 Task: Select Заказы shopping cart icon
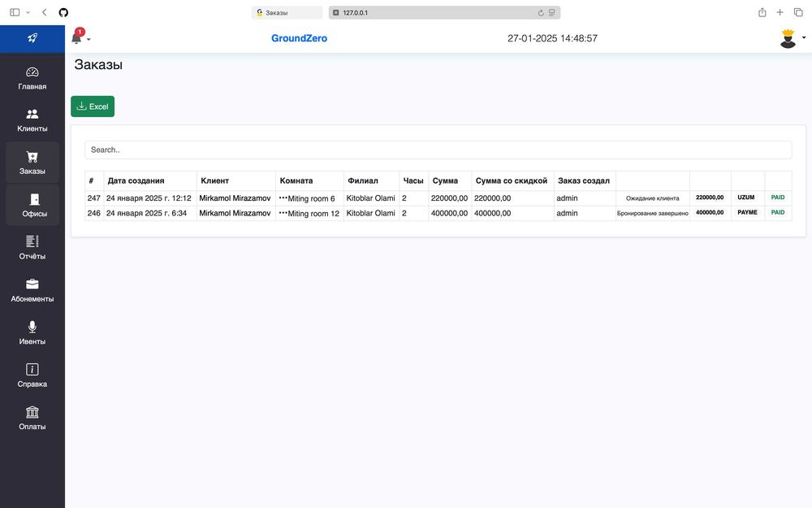pos(32,157)
